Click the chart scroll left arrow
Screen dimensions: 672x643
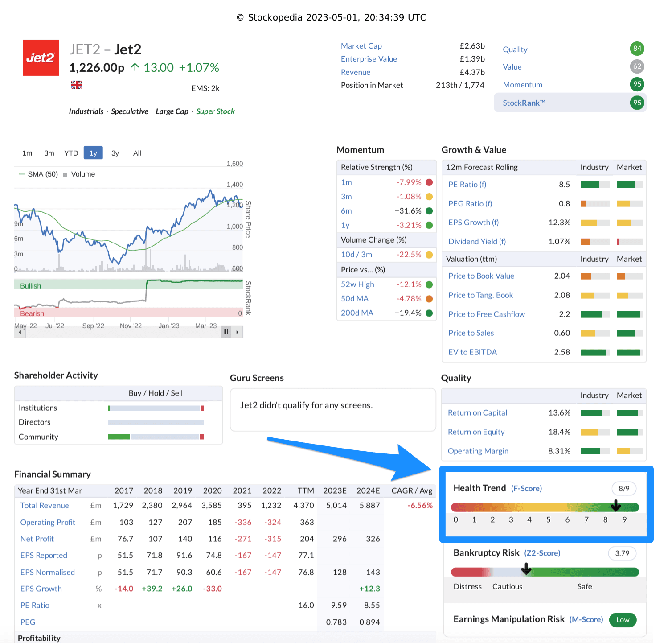pyautogui.click(x=20, y=332)
